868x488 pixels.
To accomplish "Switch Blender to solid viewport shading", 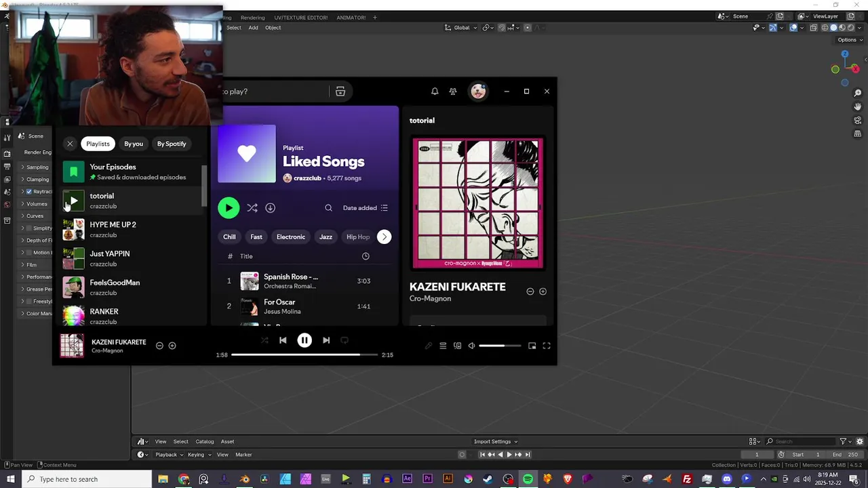I will point(834,28).
